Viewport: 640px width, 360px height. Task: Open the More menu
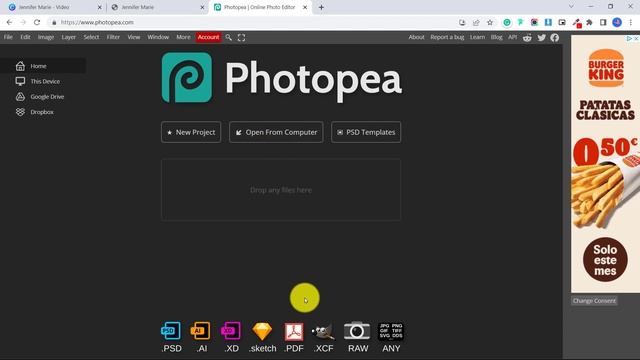pyautogui.click(x=183, y=37)
